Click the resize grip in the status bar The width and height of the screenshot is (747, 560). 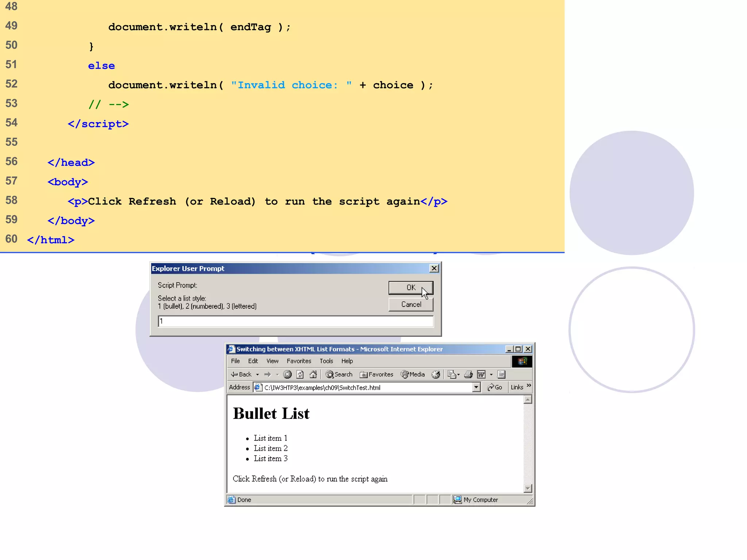click(x=530, y=501)
